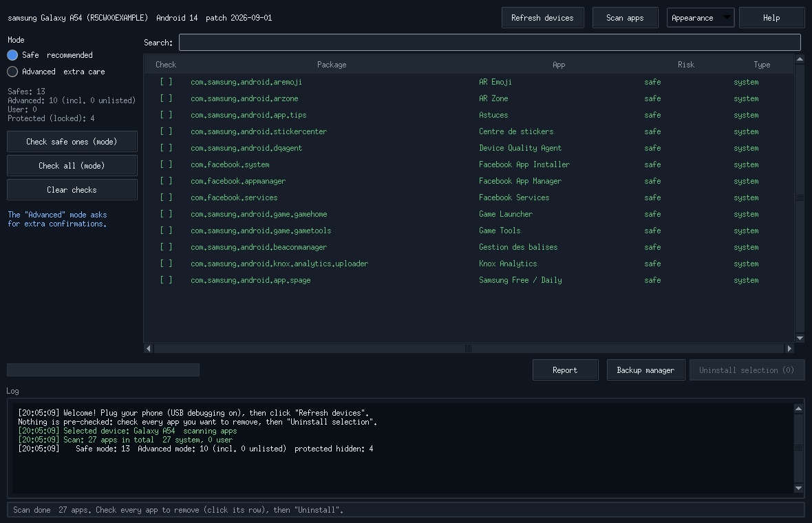Click the app list scroll-right arrow
The height and width of the screenshot is (523, 812).
(789, 348)
